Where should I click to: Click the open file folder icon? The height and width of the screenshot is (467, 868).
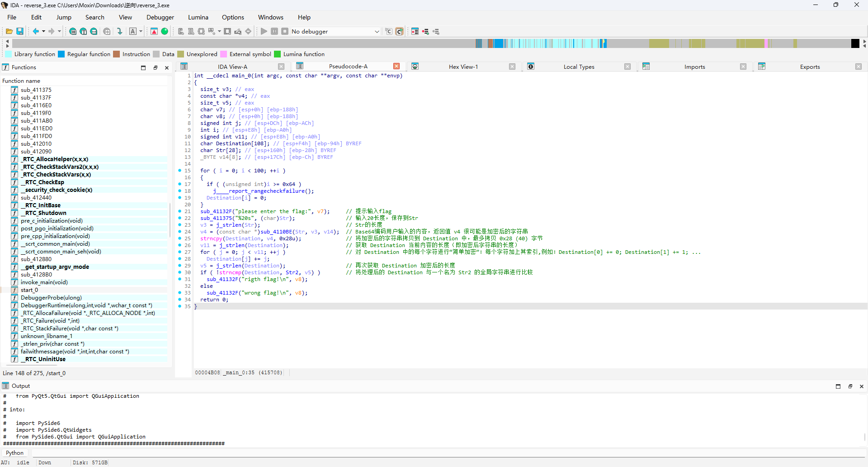coord(9,31)
